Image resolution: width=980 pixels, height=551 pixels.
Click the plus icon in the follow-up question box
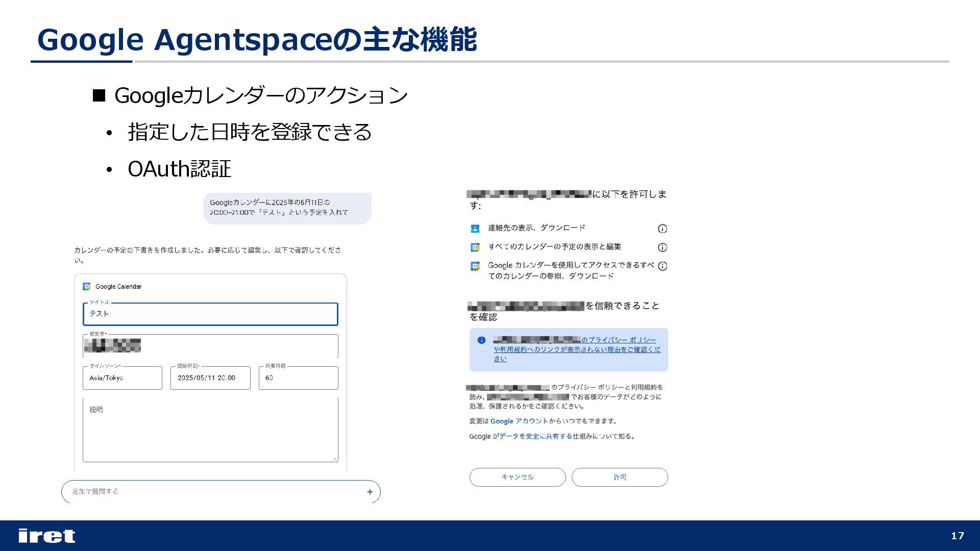370,492
